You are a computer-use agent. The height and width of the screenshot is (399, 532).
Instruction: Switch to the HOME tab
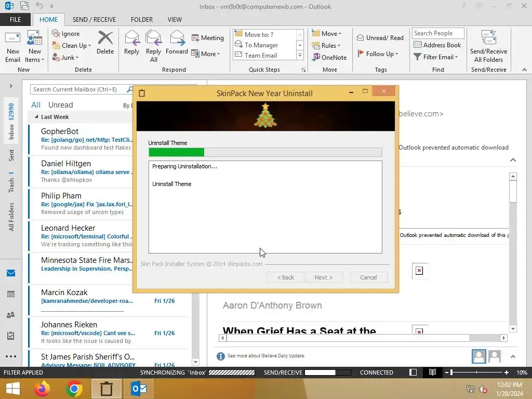[x=48, y=19]
